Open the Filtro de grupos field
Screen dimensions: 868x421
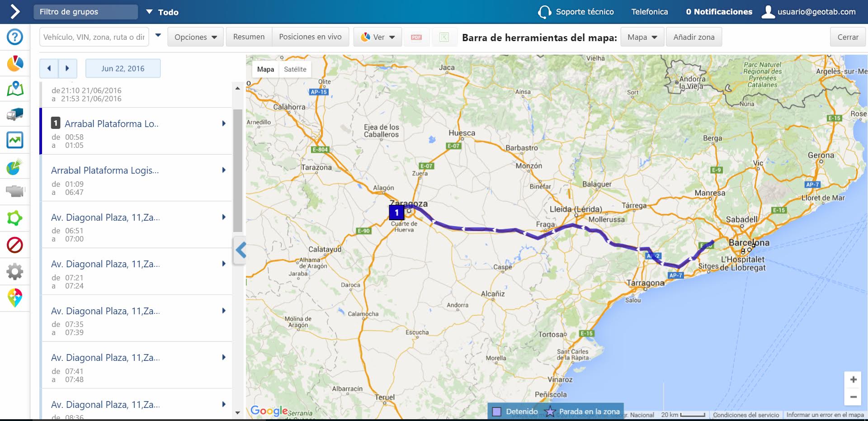(85, 12)
